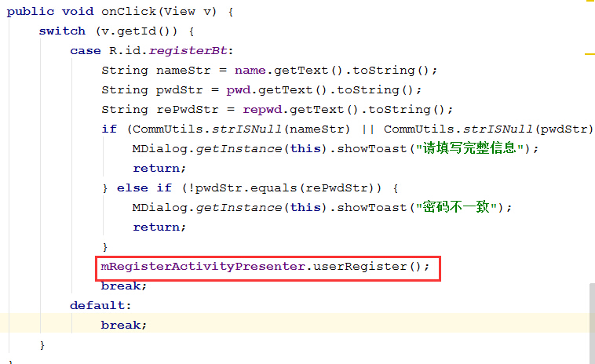Click the 'rePwdStr' variable in the String rePwdStr line
This screenshot has width=595, height=364.
point(188,110)
